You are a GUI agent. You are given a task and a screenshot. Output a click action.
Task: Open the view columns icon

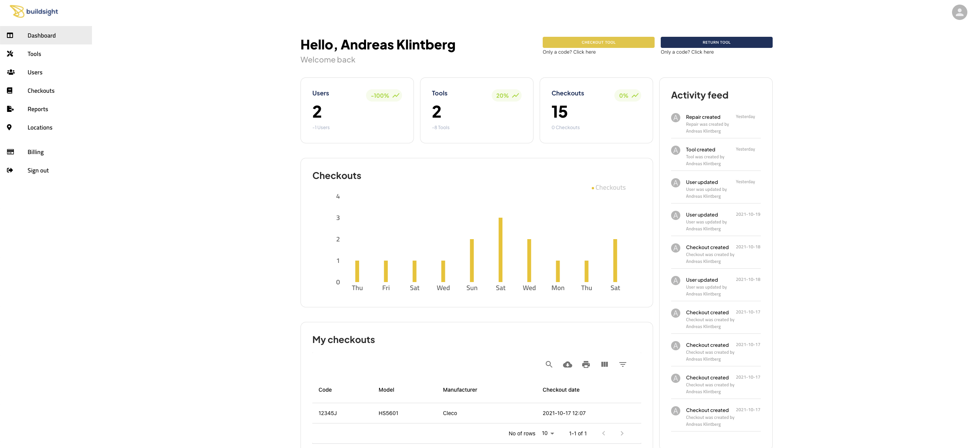click(604, 364)
